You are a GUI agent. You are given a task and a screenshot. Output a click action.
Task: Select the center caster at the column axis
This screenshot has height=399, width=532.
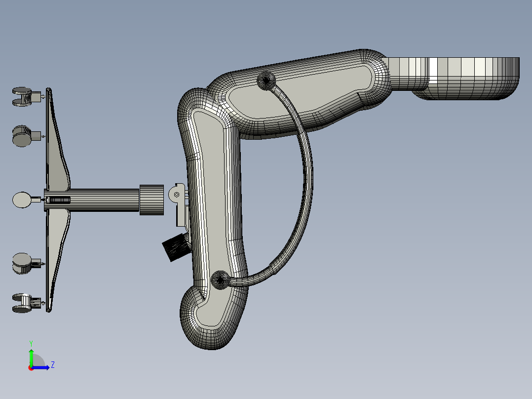(x=27, y=199)
